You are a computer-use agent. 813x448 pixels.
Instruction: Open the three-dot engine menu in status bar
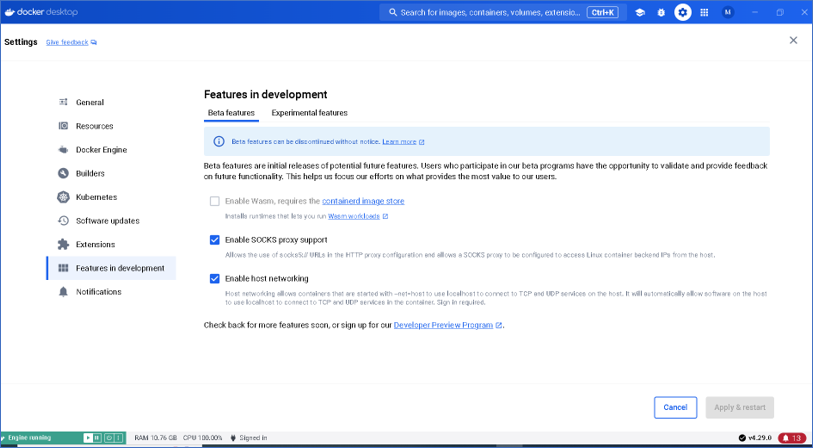[x=118, y=438]
